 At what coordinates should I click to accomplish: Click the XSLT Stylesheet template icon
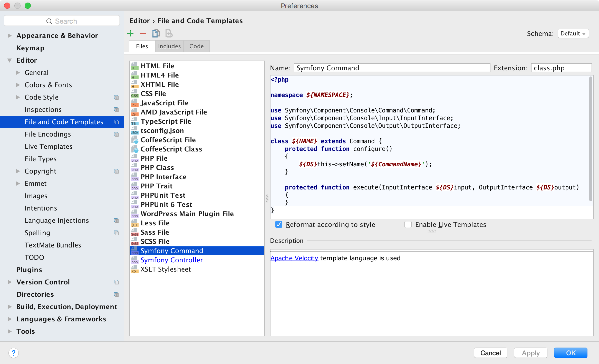point(134,270)
